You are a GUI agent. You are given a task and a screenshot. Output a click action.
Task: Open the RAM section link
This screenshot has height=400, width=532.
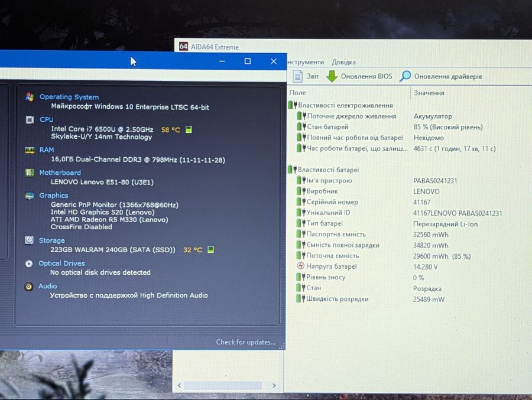click(47, 149)
